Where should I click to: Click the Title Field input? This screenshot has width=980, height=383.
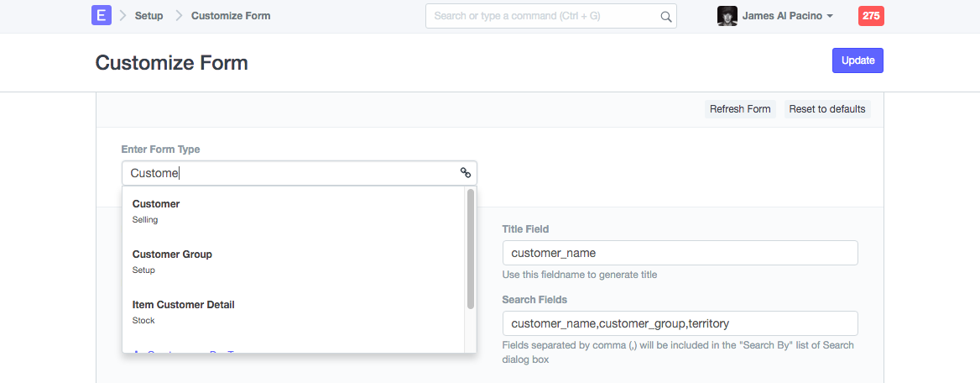tap(680, 253)
